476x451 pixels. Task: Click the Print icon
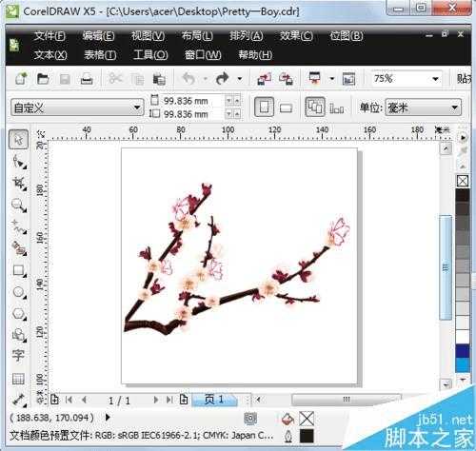pyautogui.click(x=87, y=79)
